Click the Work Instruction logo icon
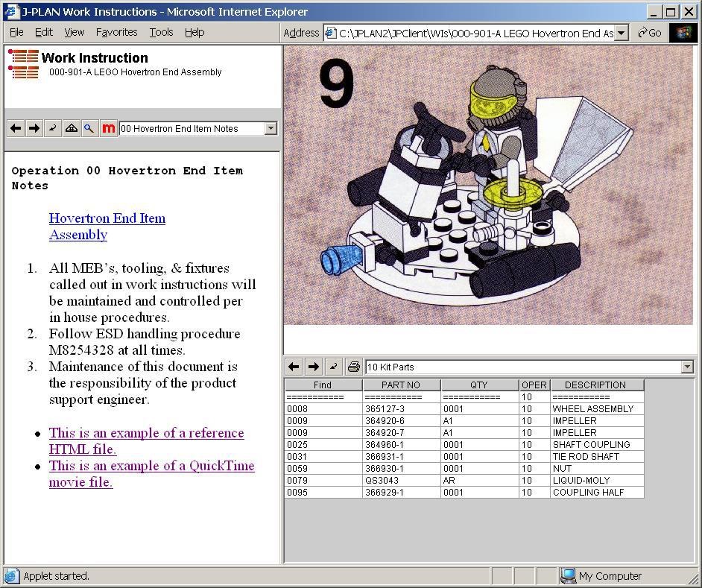Screen dimensions: 702x588 [23, 63]
